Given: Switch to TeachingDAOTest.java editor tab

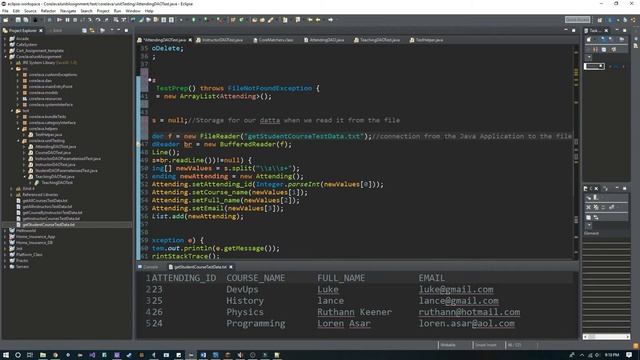Looking at the screenshot, I should (x=377, y=40).
